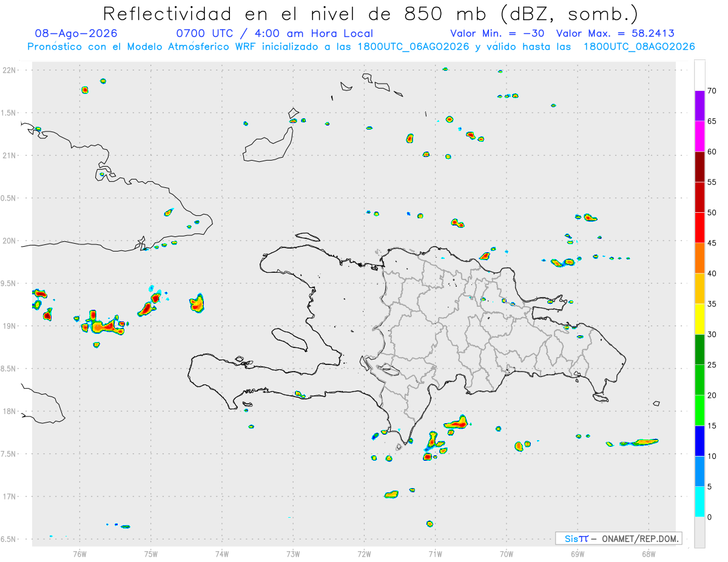Click the colorbar value label '25'
728x562 pixels.
pyautogui.click(x=712, y=365)
